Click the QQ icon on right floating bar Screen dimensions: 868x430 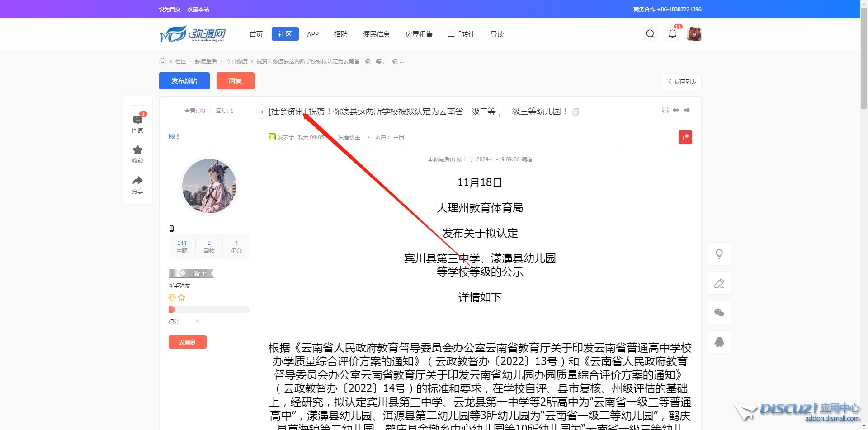tap(719, 342)
